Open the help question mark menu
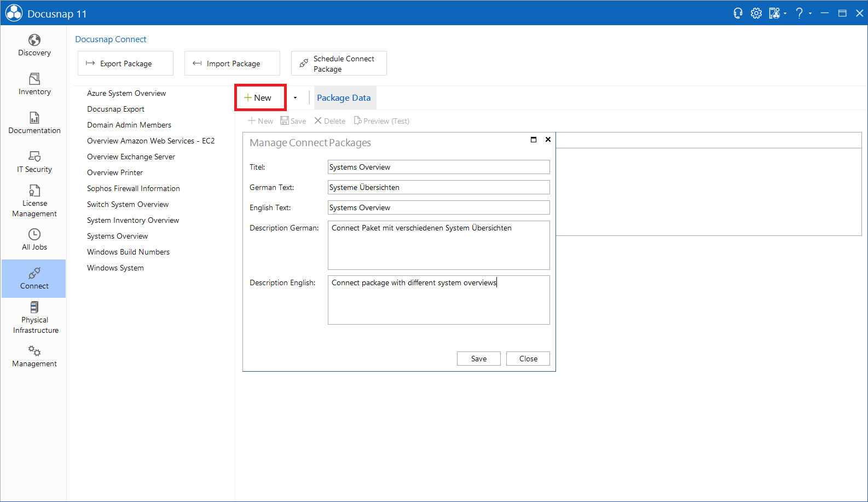The height and width of the screenshot is (502, 868). 799,13
